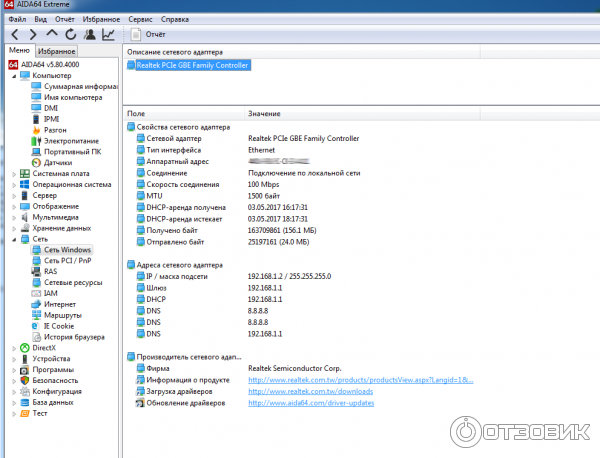Open the Портативный ПК laptop icon
The image size is (600, 458).
coord(36,152)
